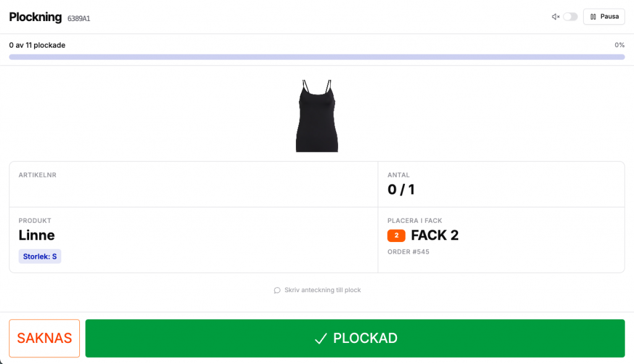
Task: Click the pick list ID 6389A1
Action: coord(79,19)
